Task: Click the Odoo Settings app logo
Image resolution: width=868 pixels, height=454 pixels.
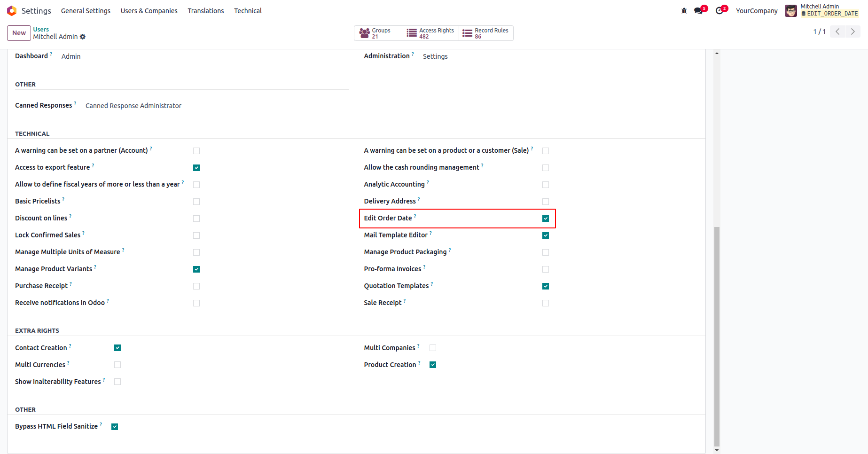Action: tap(12, 11)
